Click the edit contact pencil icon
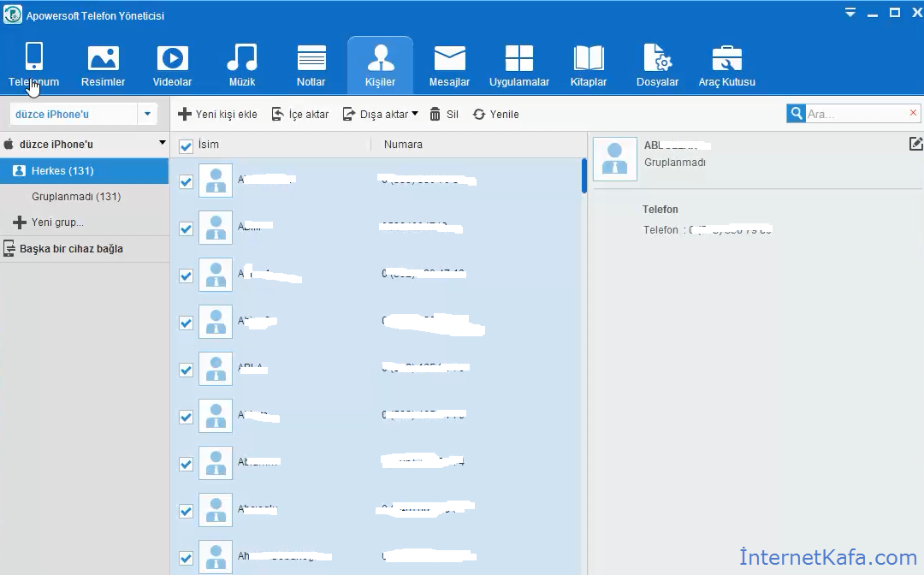Viewport: 924px width, 575px height. 915,144
